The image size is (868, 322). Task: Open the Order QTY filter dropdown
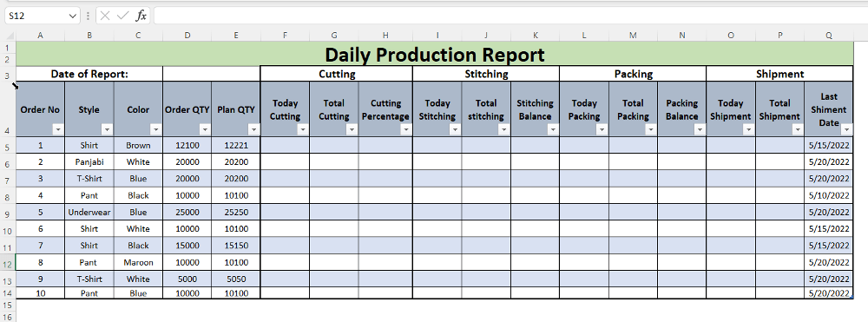pos(205,129)
